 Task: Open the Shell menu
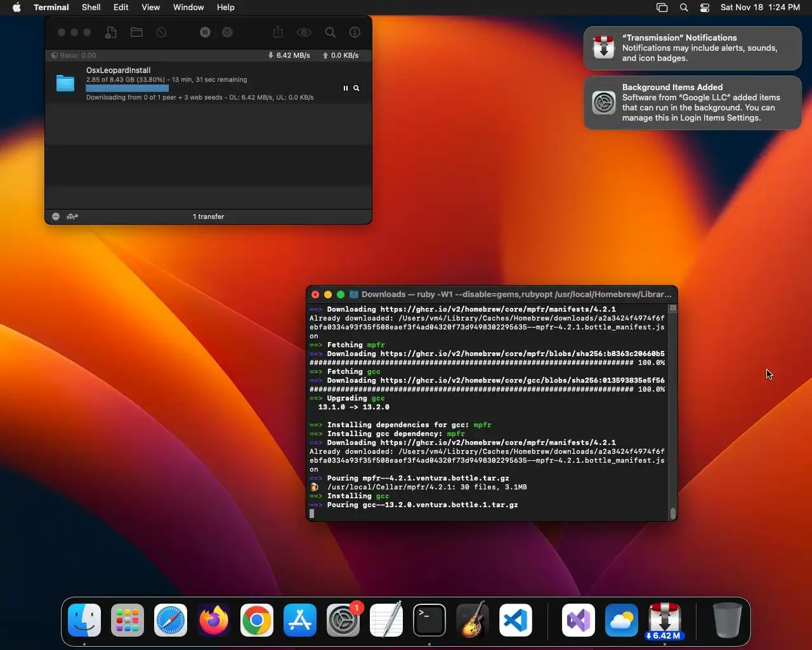pyautogui.click(x=91, y=8)
